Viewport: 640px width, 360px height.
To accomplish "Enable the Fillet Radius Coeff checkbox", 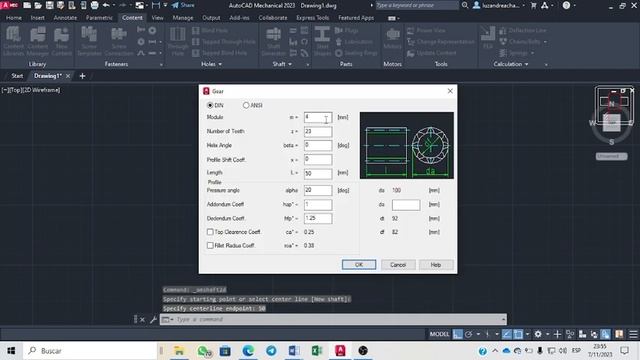I will pos(210,245).
